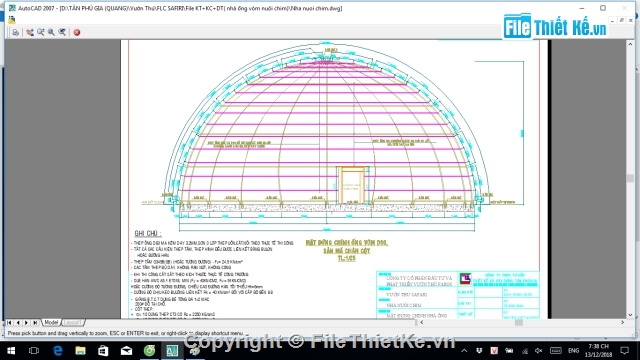
Task: Click next layout tab arrow
Action: click(27, 322)
